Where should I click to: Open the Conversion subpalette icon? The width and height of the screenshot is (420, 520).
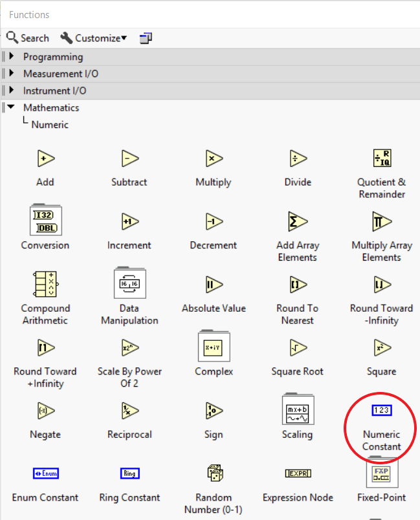[x=46, y=220]
